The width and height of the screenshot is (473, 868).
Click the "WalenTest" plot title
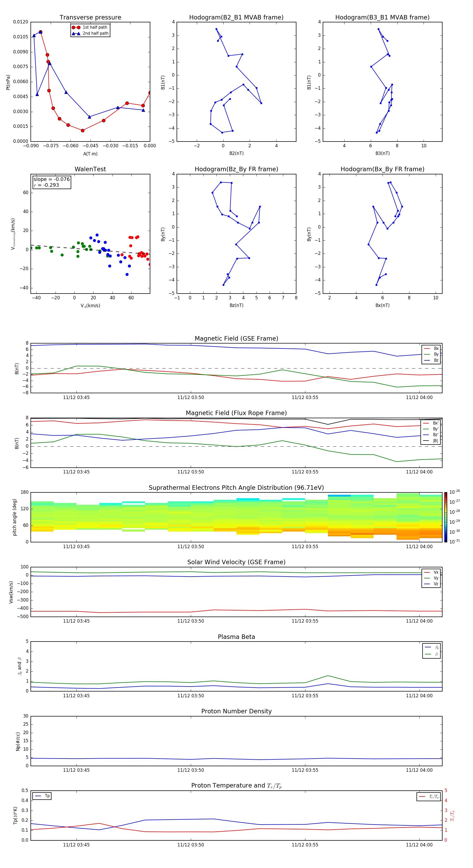(90, 169)
